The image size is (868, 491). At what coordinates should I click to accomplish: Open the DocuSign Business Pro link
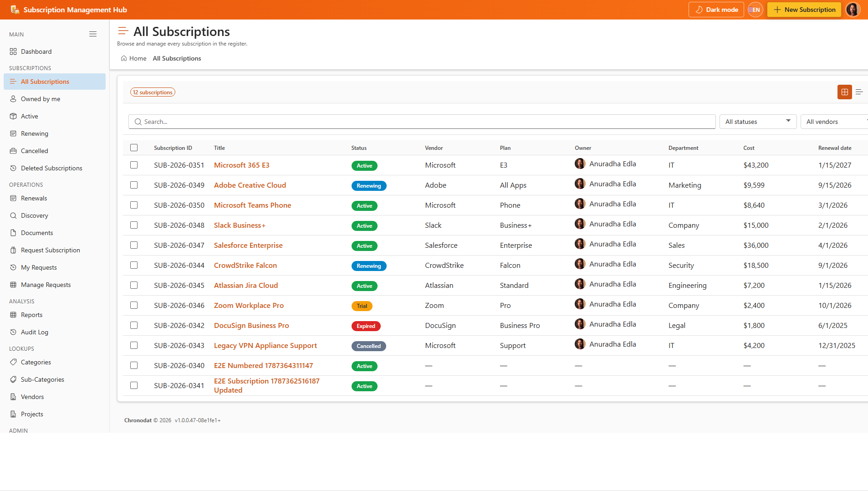tap(251, 325)
